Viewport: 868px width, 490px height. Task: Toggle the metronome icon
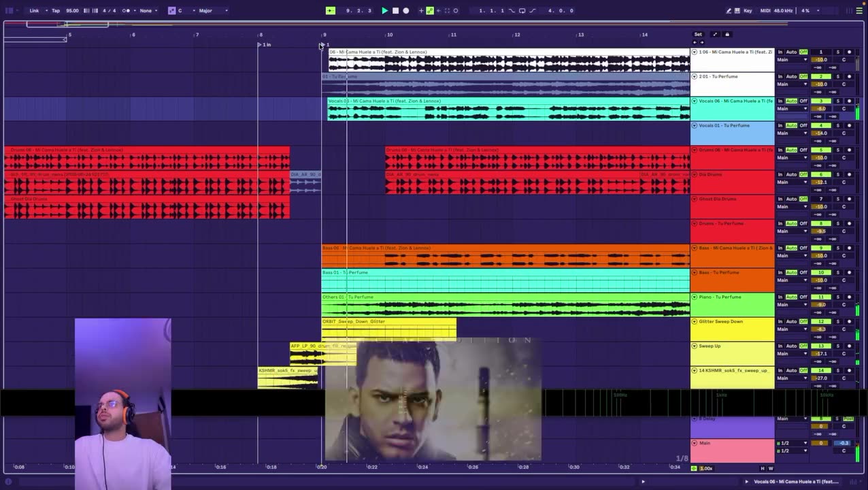(127, 10)
